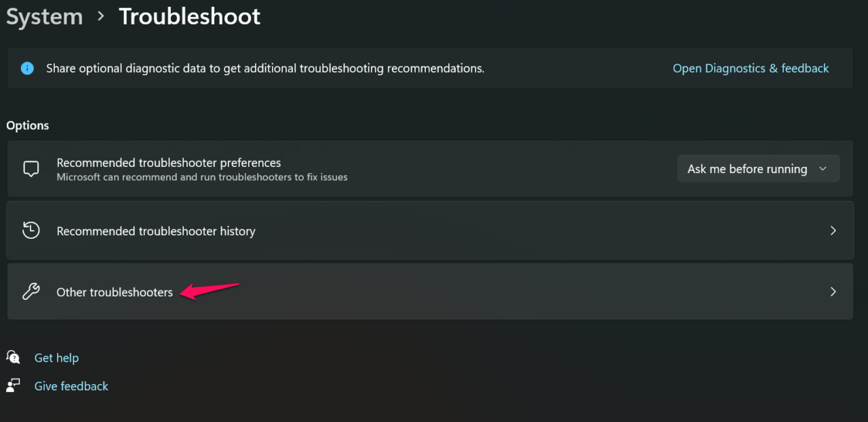
Task: Expand Other troubleshooters using its right chevron
Action: [833, 292]
